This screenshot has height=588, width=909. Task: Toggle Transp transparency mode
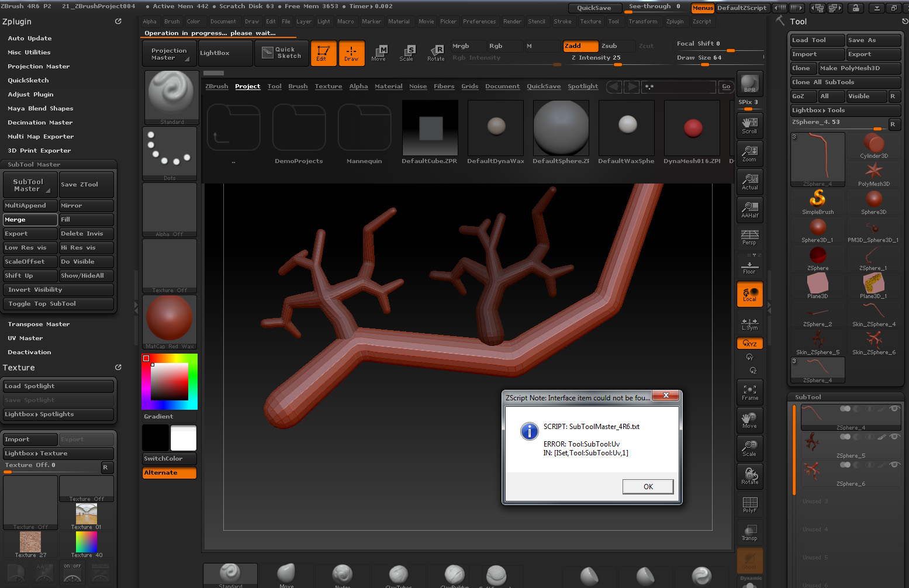[x=749, y=532]
